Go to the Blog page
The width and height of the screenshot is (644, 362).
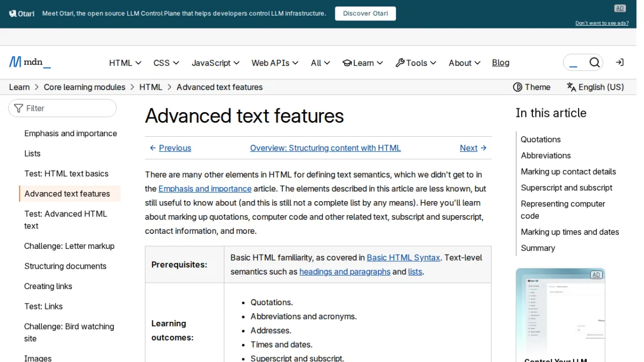coord(501,63)
